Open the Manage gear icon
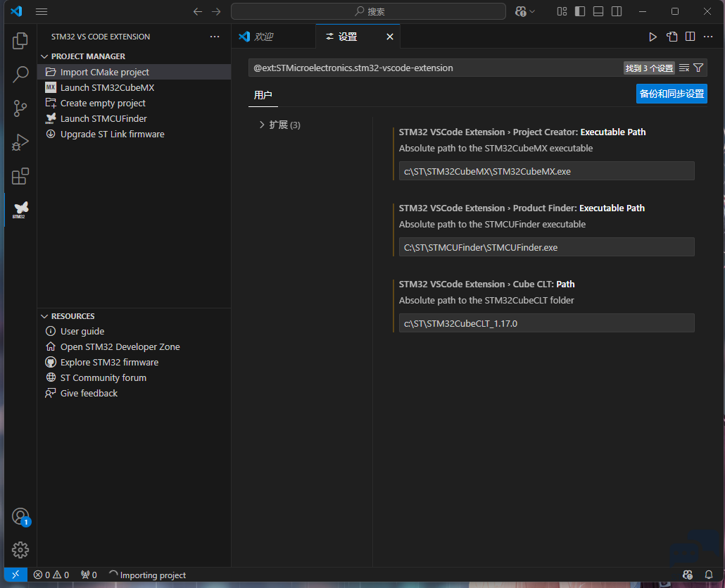725x588 pixels. [x=20, y=549]
